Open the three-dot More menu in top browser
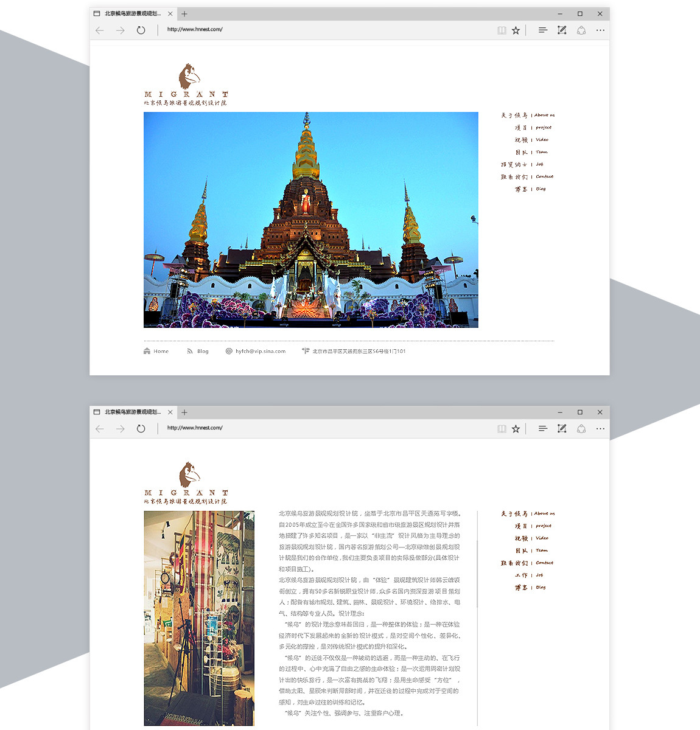The image size is (700, 730). [600, 30]
